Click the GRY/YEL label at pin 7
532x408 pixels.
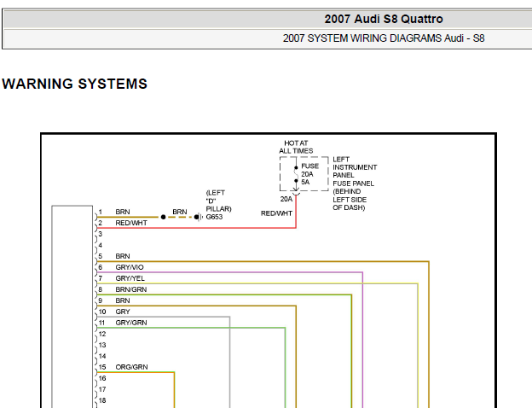point(130,278)
